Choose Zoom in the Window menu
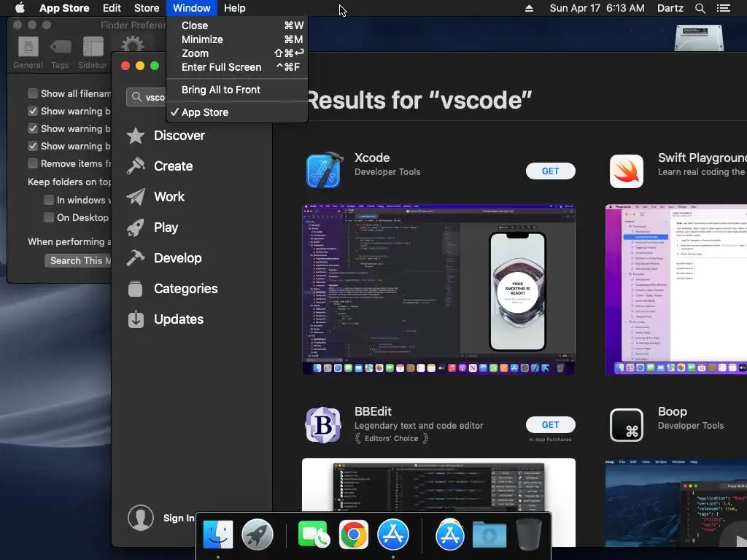Image resolution: width=747 pixels, height=560 pixels. tap(237, 53)
